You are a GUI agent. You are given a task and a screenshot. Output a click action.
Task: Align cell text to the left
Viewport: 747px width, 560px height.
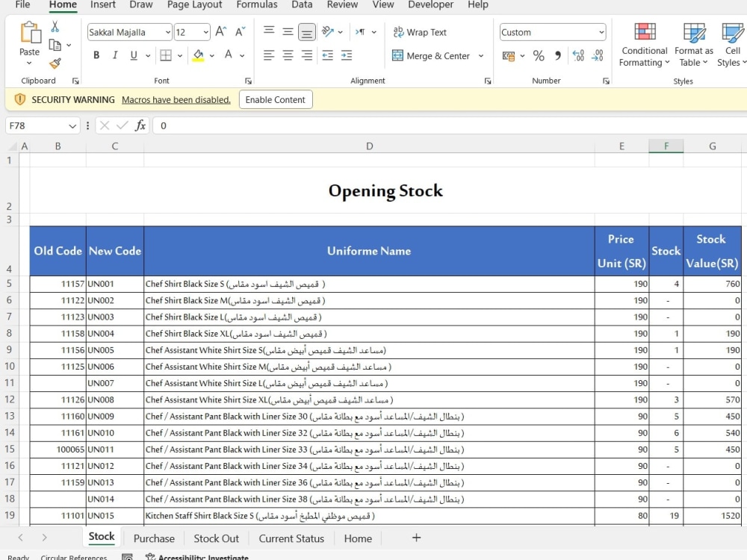[x=269, y=56]
